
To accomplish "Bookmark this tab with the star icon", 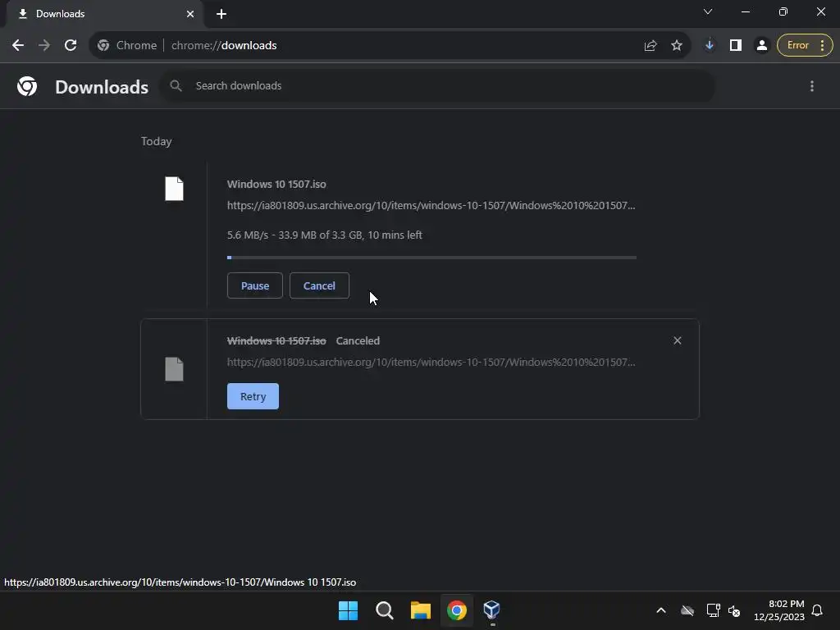I will pyautogui.click(x=677, y=46).
